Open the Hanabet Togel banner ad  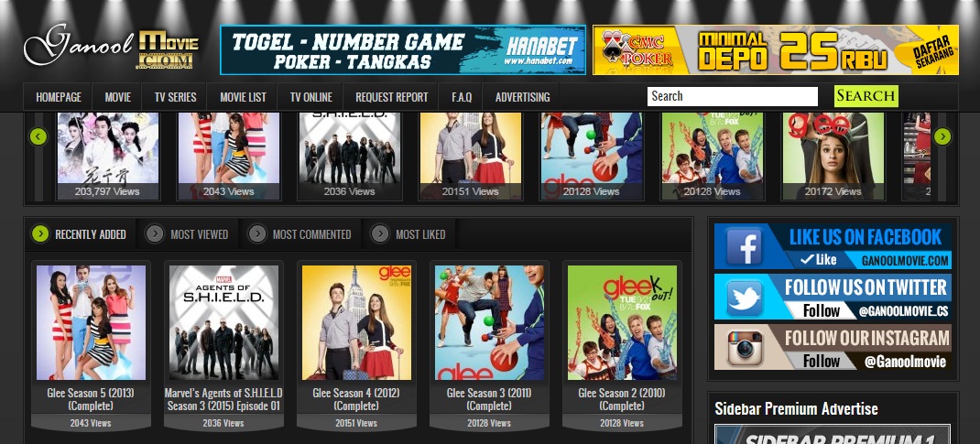(x=403, y=50)
